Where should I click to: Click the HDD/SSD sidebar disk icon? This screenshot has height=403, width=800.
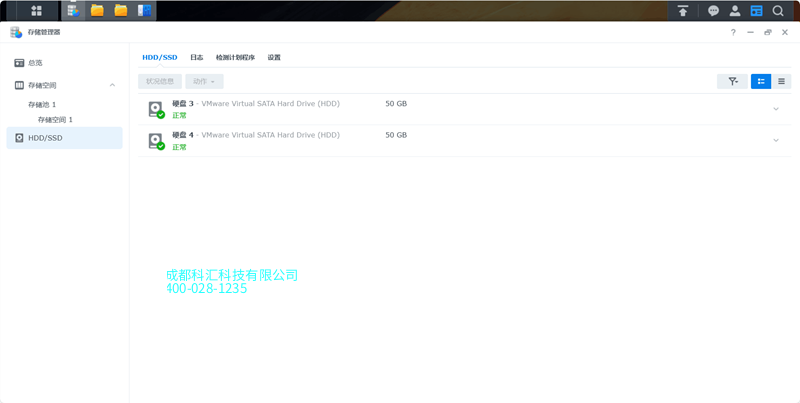19,138
